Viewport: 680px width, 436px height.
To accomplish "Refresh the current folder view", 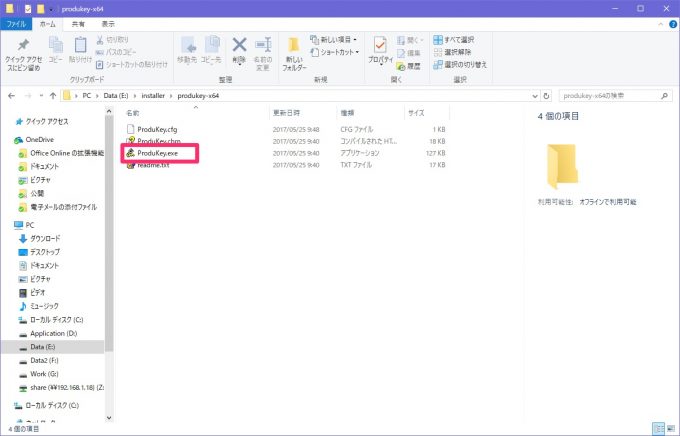I will tap(546, 96).
